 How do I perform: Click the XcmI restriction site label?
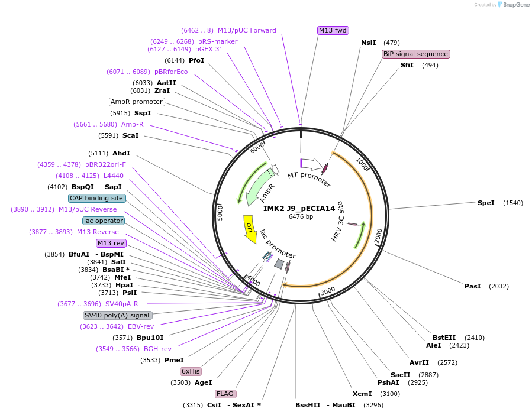pos(362,394)
